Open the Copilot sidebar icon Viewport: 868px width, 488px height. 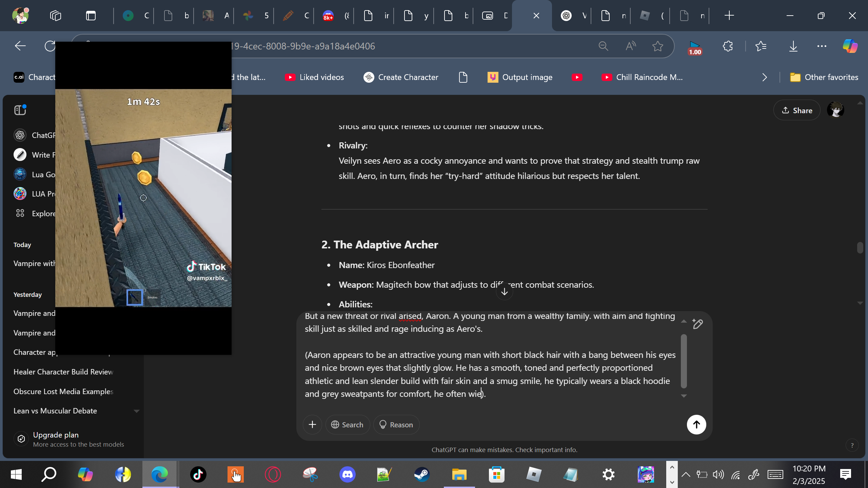(850, 46)
